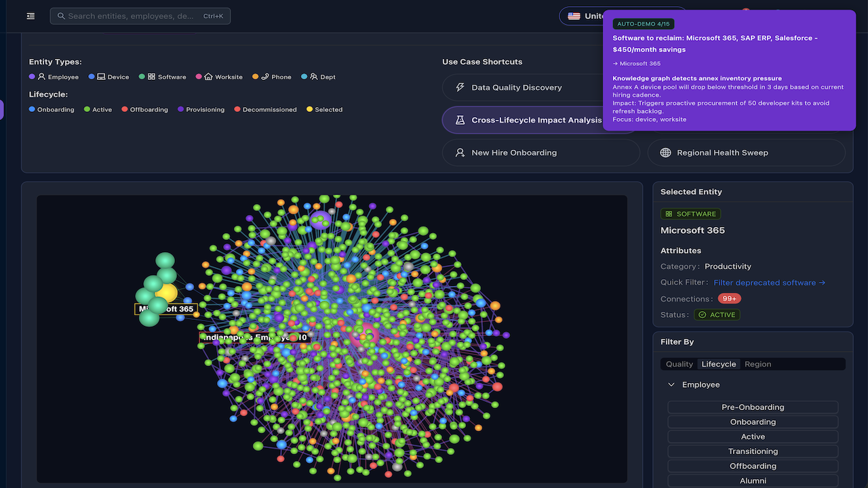868x488 pixels.
Task: Click the Microsoft 365 node label in graph
Action: [166, 309]
